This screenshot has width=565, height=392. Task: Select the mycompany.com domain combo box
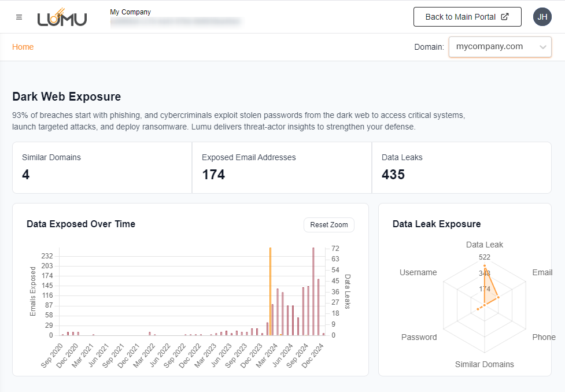(x=492, y=47)
